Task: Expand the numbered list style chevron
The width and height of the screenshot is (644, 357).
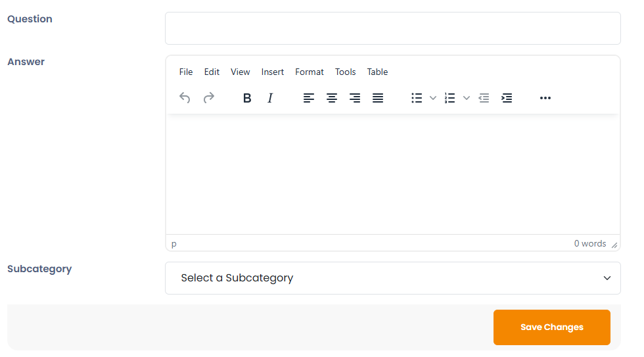Action: (466, 98)
